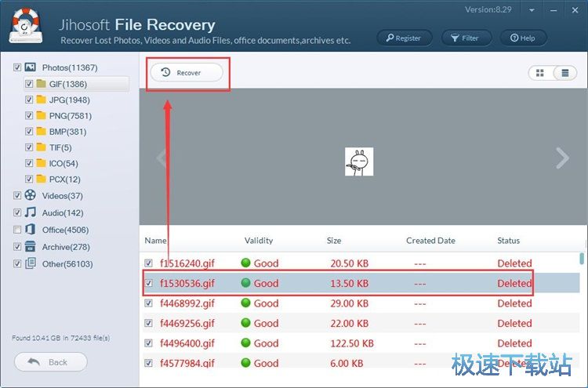The image size is (588, 388).
Task: Uncheck the f1516240.gif file checkbox
Action: tap(149, 263)
